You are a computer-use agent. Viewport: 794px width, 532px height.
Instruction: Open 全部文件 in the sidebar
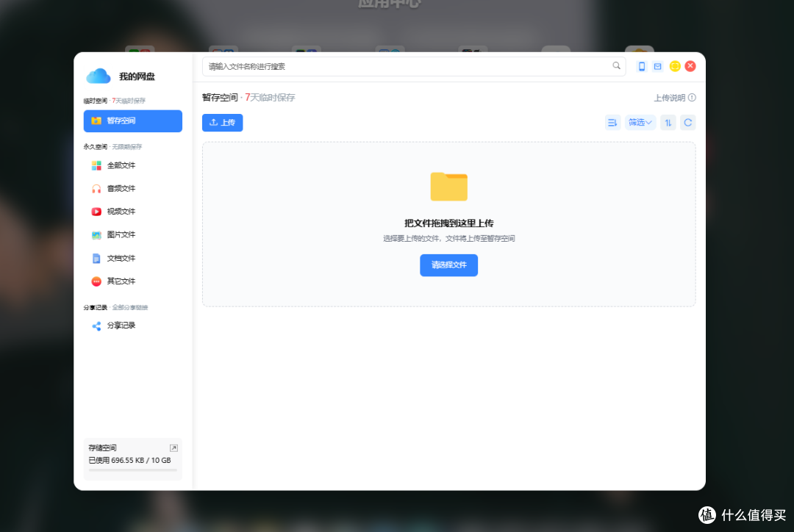point(132,165)
